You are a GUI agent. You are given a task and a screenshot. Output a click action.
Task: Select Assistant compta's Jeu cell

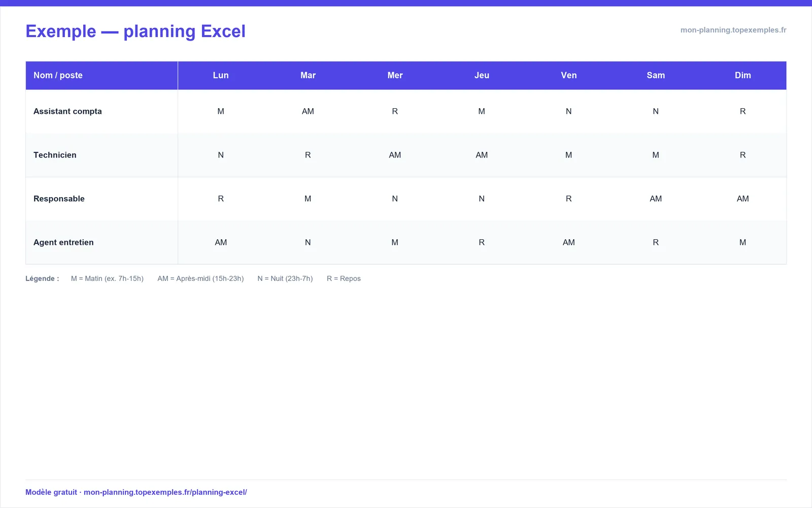pyautogui.click(x=482, y=111)
